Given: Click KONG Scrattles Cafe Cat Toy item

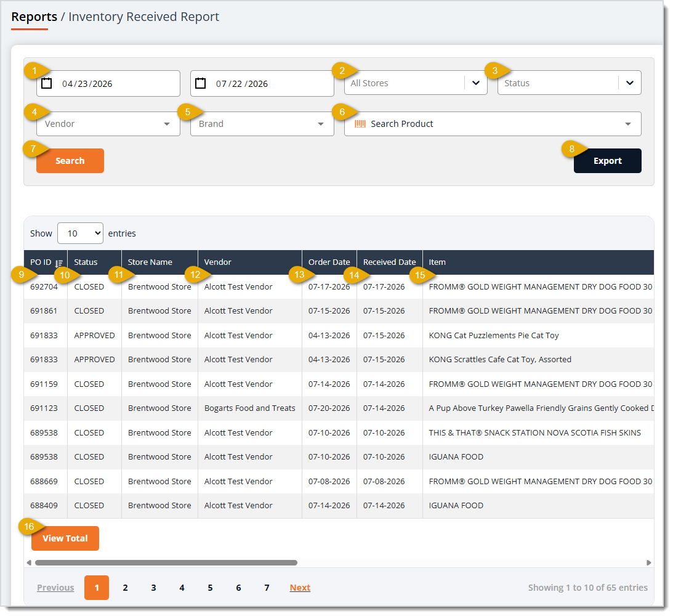Looking at the screenshot, I should [500, 360].
